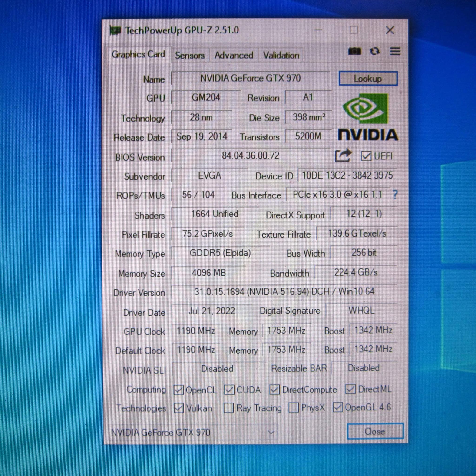Screen dimensions: 476x476
Task: Click the Digital Signature field WHQL
Action: point(361,311)
